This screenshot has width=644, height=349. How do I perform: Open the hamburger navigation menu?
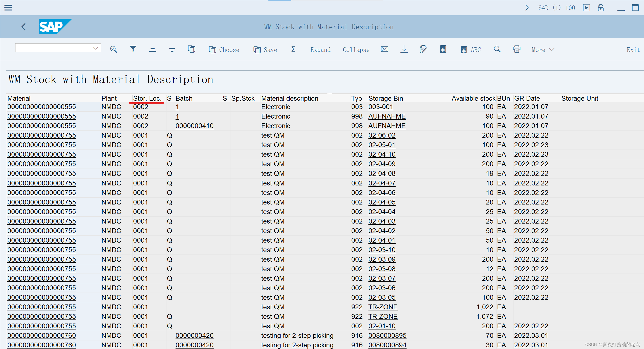(8, 7)
